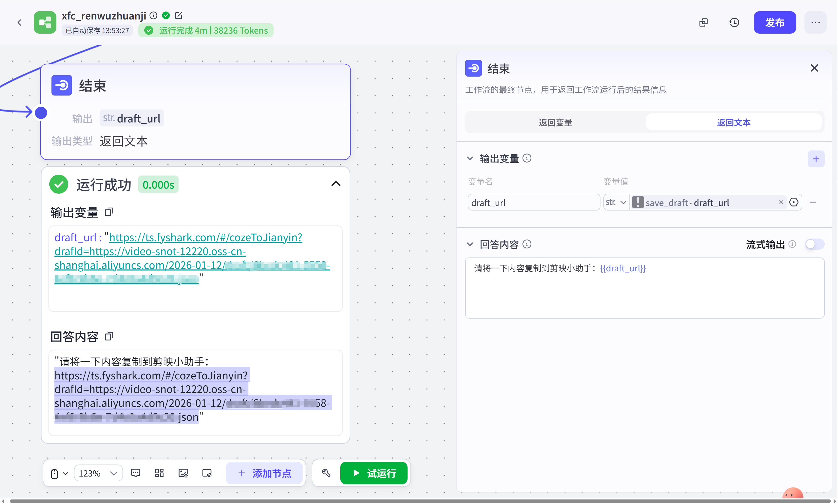Click the edit icon next to workflow name

(x=178, y=15)
